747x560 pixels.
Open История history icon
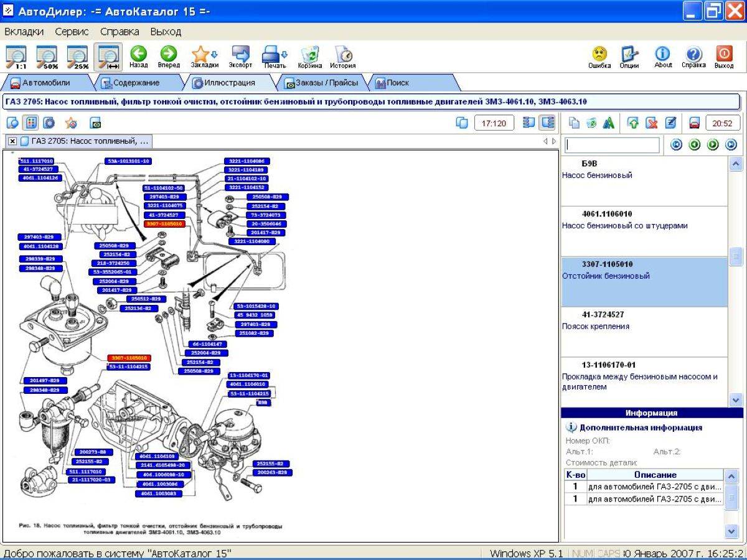coord(342,56)
